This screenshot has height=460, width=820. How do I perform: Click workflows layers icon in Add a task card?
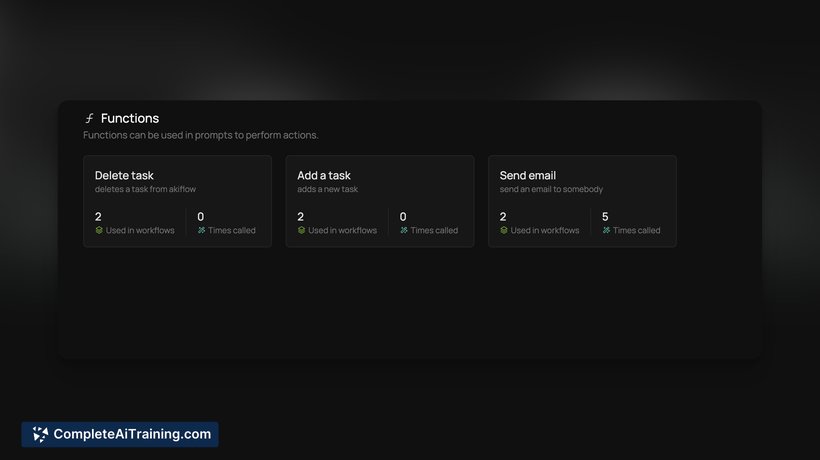(x=301, y=230)
